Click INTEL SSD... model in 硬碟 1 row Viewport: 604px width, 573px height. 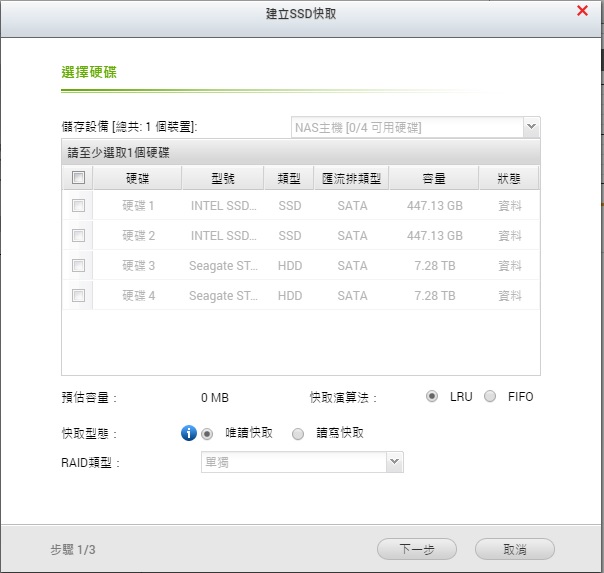click(x=223, y=206)
